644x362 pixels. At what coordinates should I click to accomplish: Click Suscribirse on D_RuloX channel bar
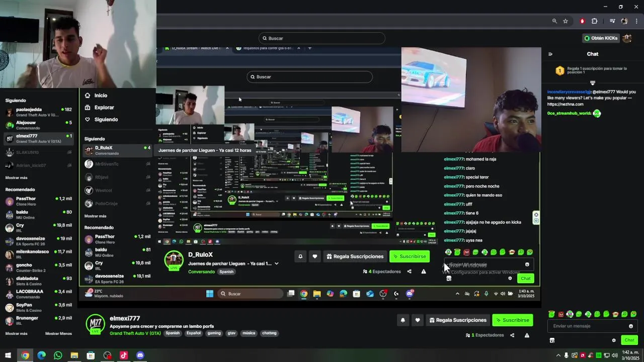coord(410,256)
